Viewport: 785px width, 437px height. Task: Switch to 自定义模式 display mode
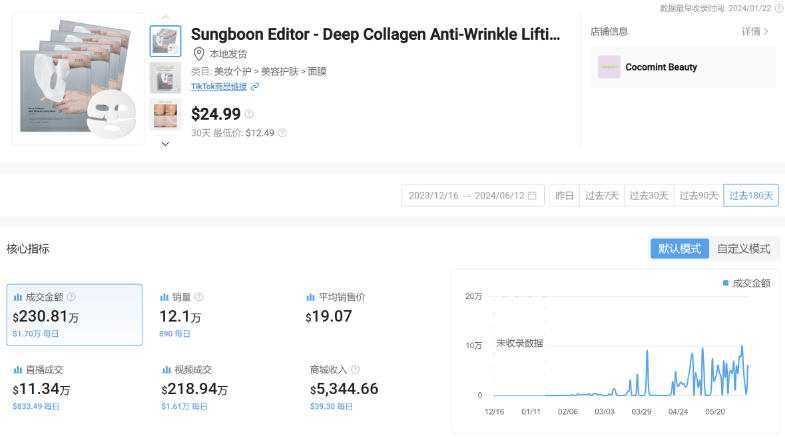(743, 248)
